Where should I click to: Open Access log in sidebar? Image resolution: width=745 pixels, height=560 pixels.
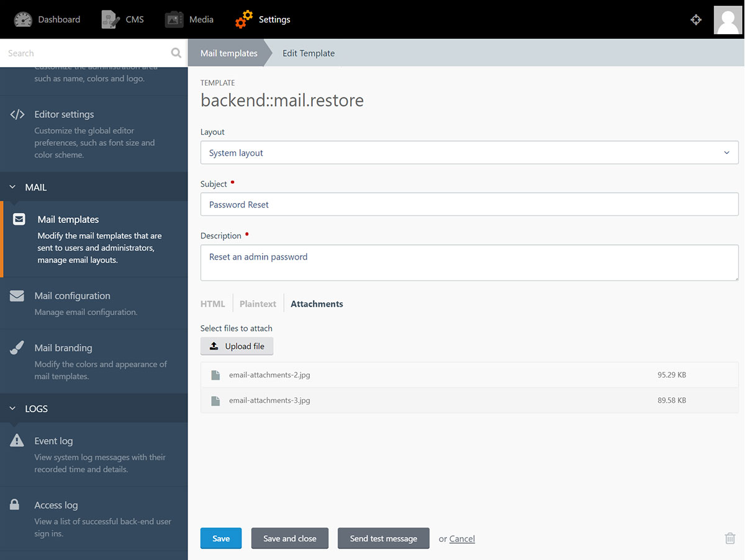tap(94, 518)
